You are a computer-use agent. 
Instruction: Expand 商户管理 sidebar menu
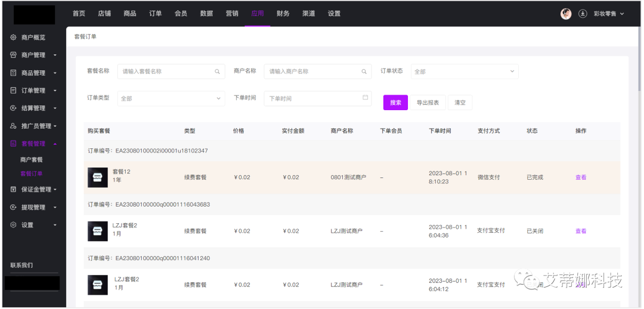(55, 55)
